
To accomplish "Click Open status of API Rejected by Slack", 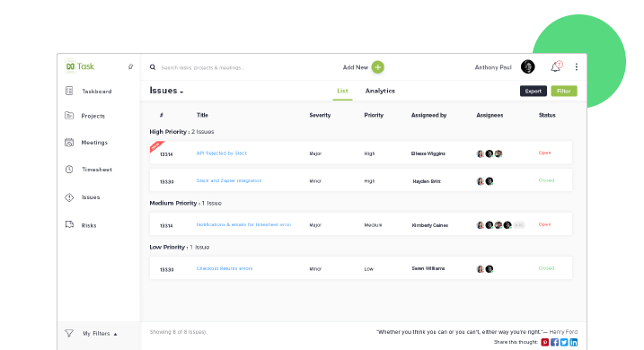I will click(x=544, y=153).
